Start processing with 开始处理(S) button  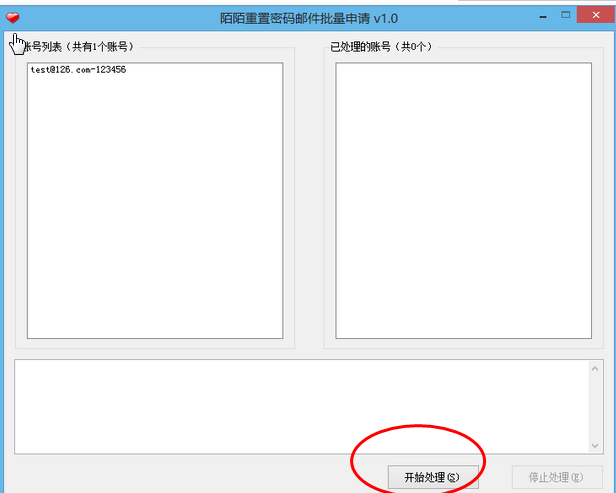(433, 477)
